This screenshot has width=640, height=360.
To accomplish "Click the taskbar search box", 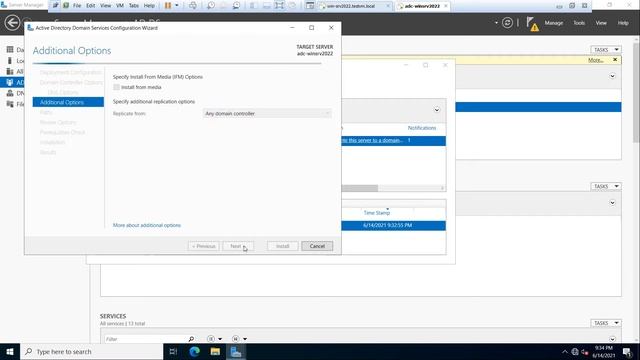I will (91, 351).
